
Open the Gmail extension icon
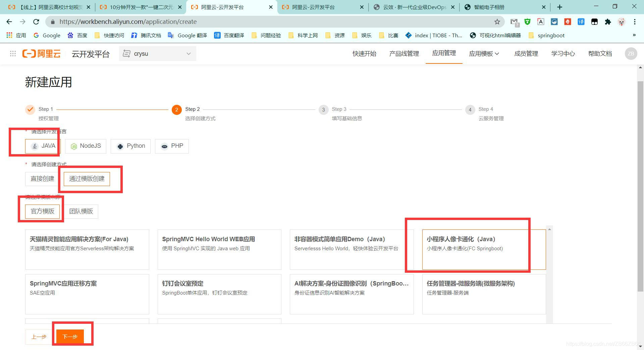click(514, 22)
